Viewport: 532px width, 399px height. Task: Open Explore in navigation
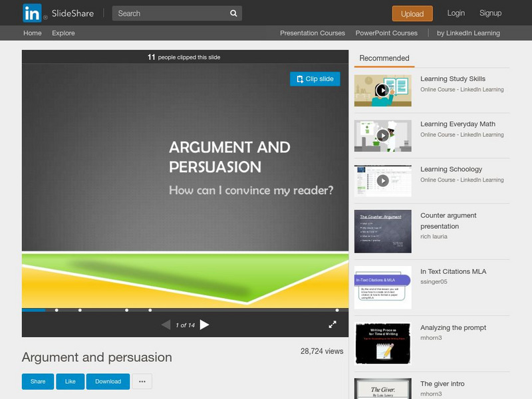63,33
